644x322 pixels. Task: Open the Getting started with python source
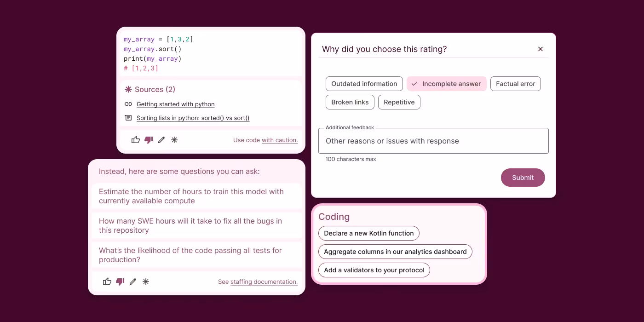point(175,104)
